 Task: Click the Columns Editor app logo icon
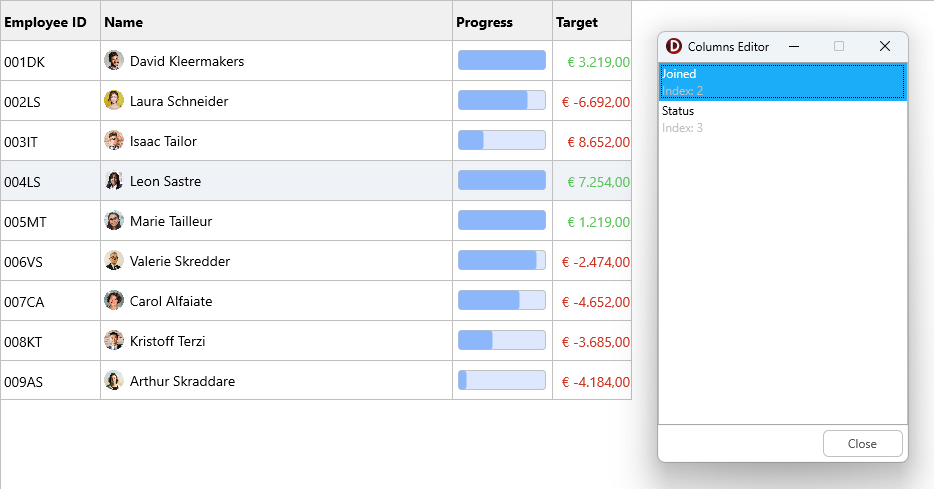point(674,46)
